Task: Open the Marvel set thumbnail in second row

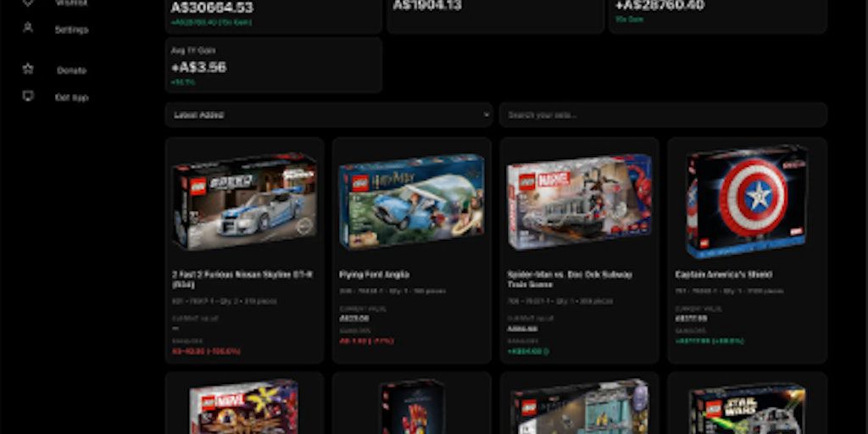Action: tap(243, 406)
